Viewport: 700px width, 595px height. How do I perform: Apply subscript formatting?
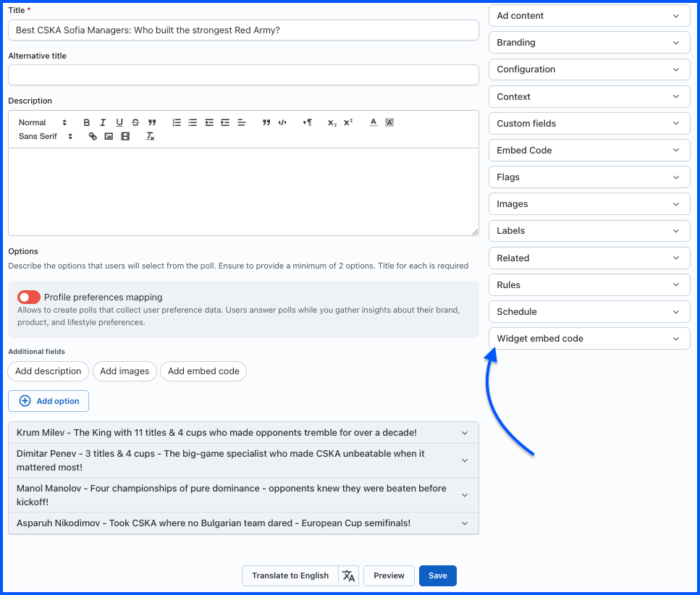click(332, 123)
